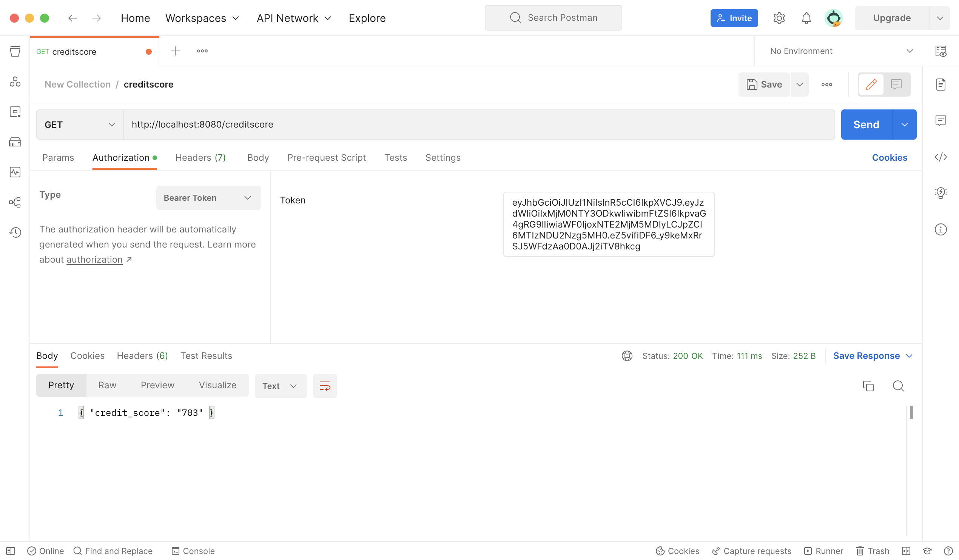The height and width of the screenshot is (560, 959).
Task: Toggle the sidebar from status bar
Action: point(11,551)
